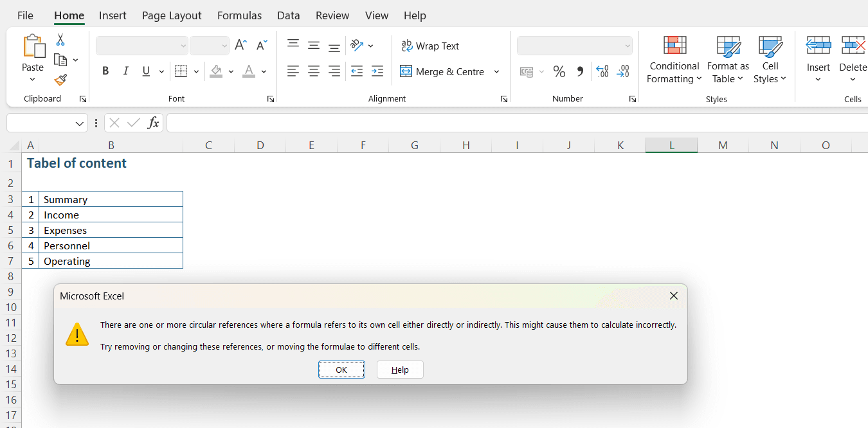The height and width of the screenshot is (428, 868).
Task: Click the Insert Function fx icon
Action: pyautogui.click(x=153, y=123)
